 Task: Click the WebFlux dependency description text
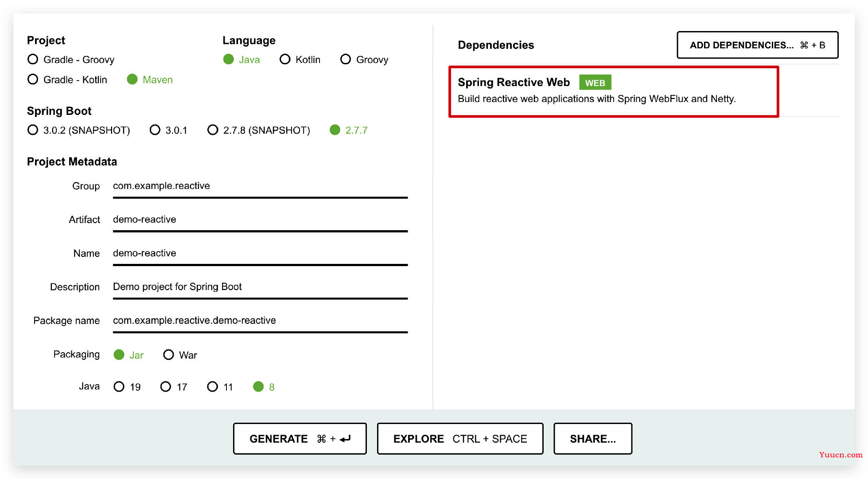point(596,99)
